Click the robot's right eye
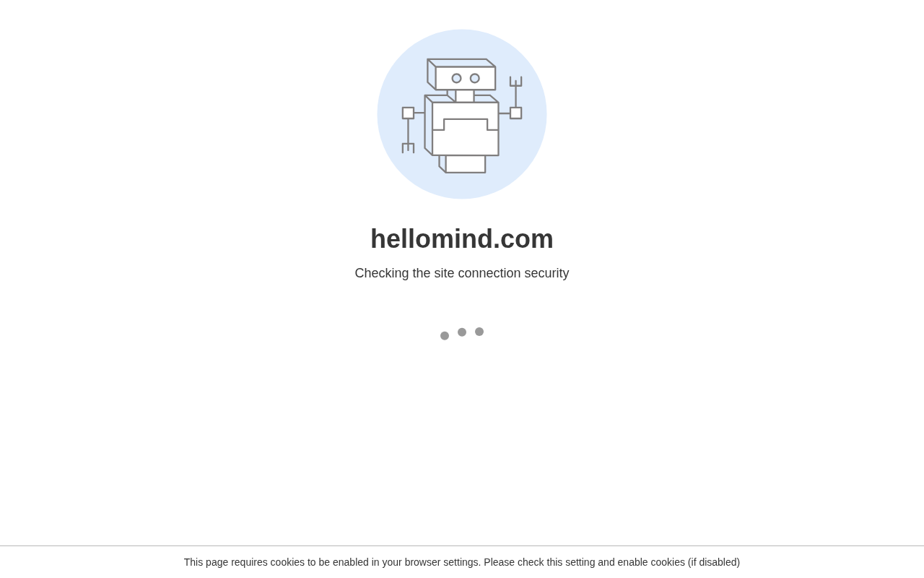 pos(475,78)
